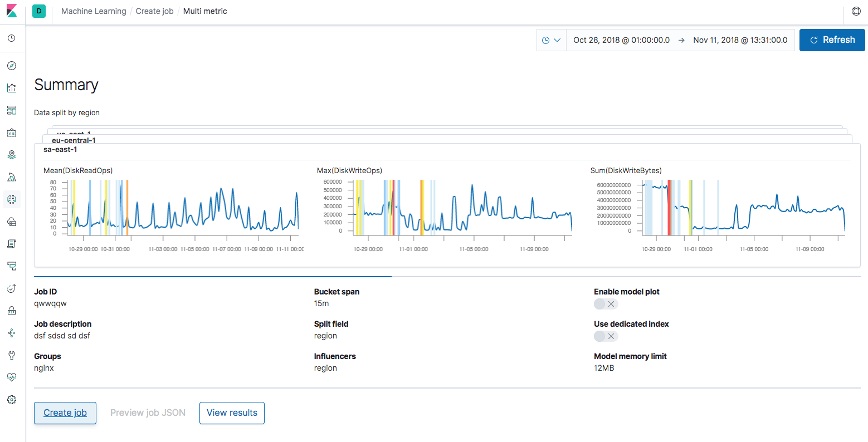Click the Mean(DiskReadOps) chart

point(173,212)
